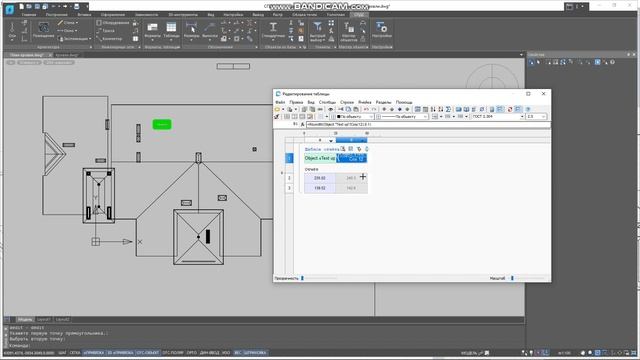Click the Трасса tool in ribbon
Viewport: 640px width, 360px height.
(x=106, y=31)
